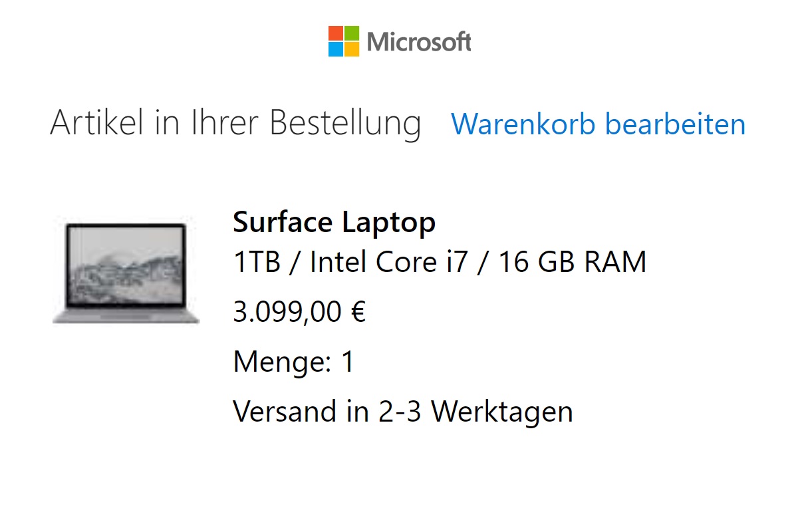
Task: Click the Menge label
Action: pyautogui.click(x=282, y=362)
